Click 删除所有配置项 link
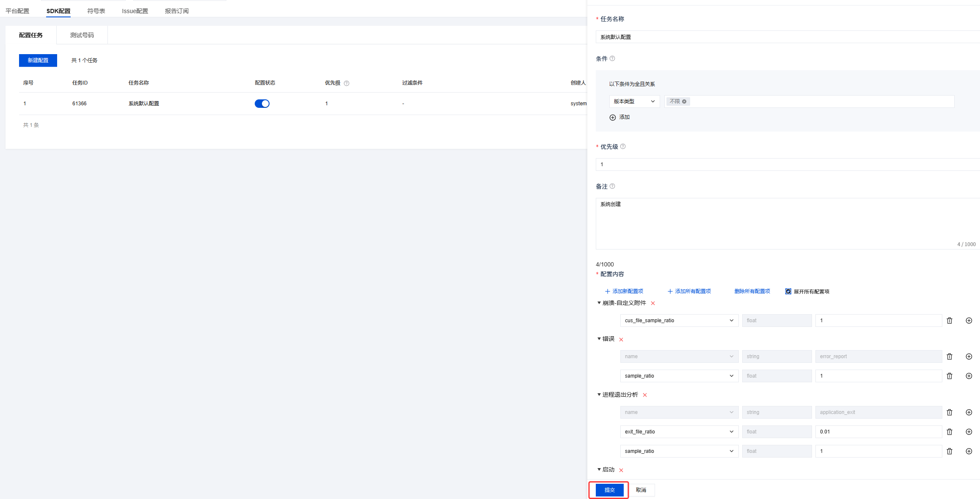This screenshot has height=499, width=980. tap(752, 291)
